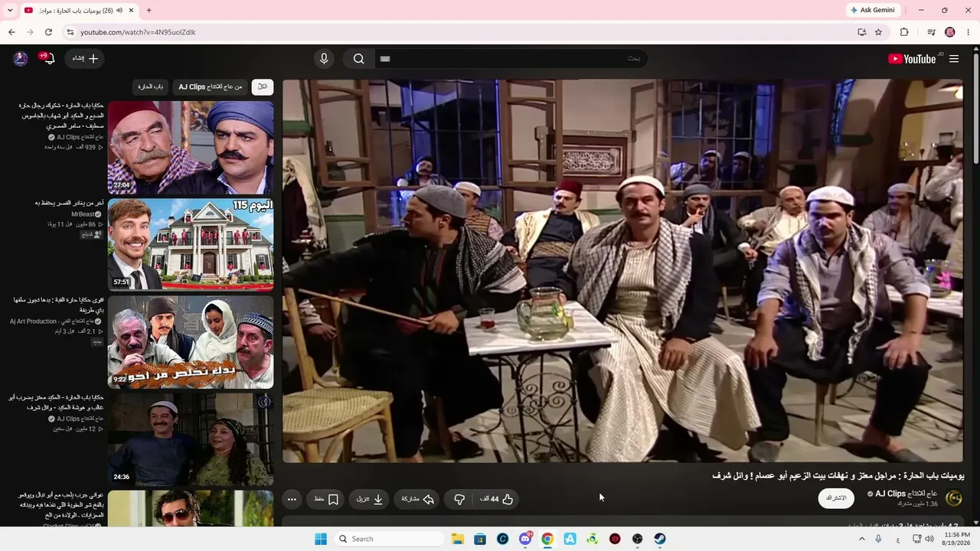Open the MrBeast 57:51 video thumbnail

click(191, 245)
